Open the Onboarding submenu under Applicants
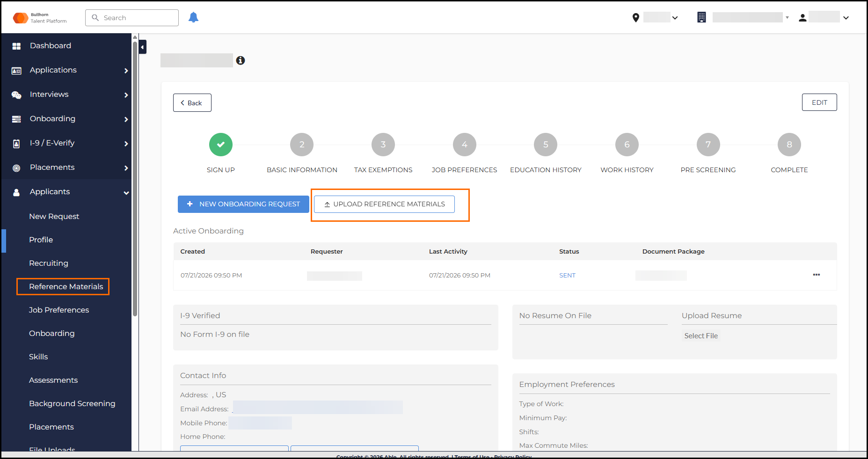Screen dimensions: 868x459 52,333
